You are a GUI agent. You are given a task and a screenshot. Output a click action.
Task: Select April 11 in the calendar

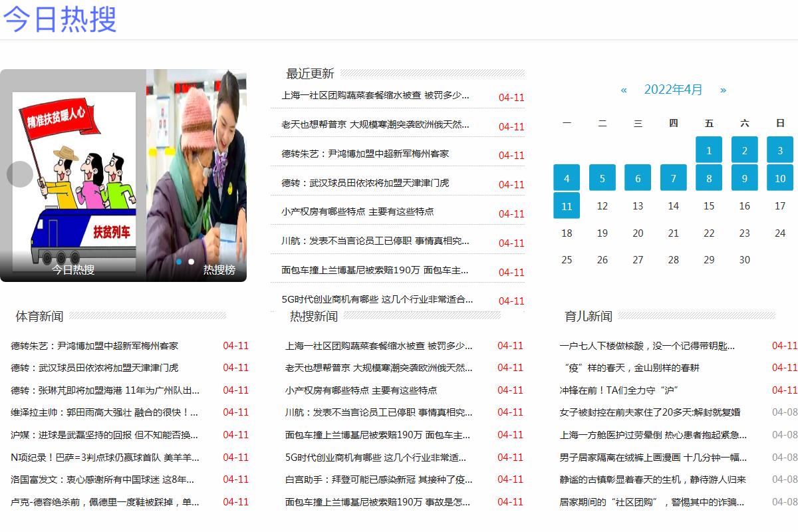click(567, 206)
